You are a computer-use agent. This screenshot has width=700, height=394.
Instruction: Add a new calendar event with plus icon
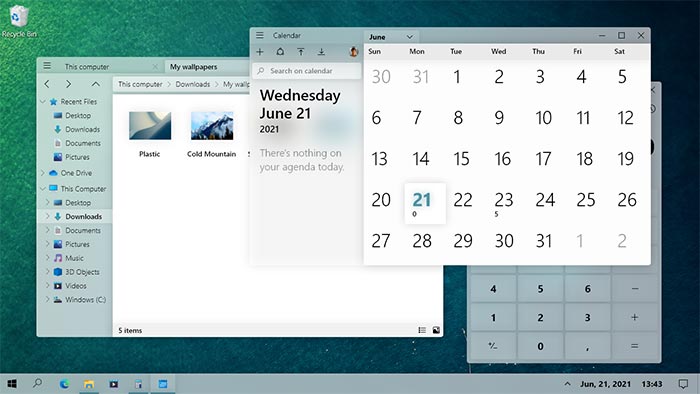coord(260,52)
